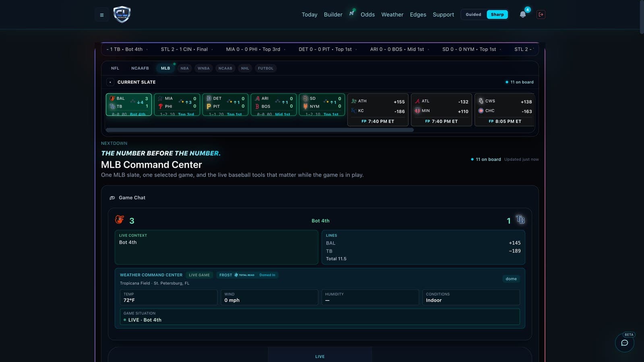Open the Weather page
The width and height of the screenshot is (644, 362).
[x=392, y=14]
